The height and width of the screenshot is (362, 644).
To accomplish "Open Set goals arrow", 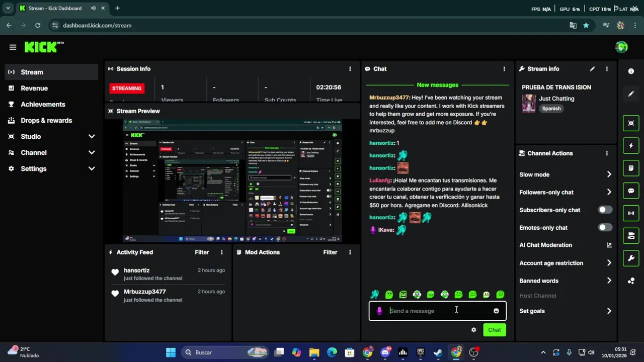I will pyautogui.click(x=609, y=311).
